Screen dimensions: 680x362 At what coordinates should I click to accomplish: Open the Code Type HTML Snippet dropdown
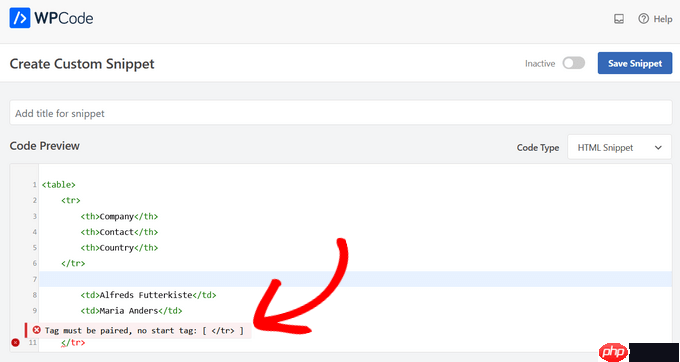click(619, 147)
